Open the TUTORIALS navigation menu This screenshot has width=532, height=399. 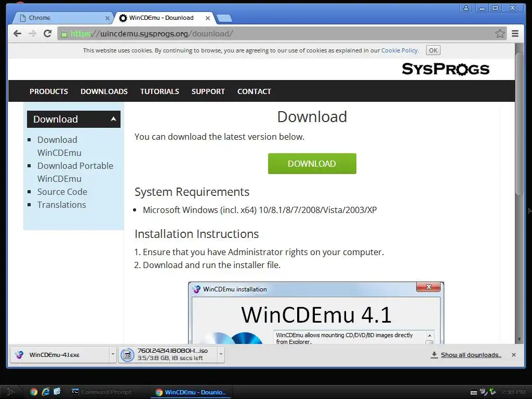click(159, 91)
